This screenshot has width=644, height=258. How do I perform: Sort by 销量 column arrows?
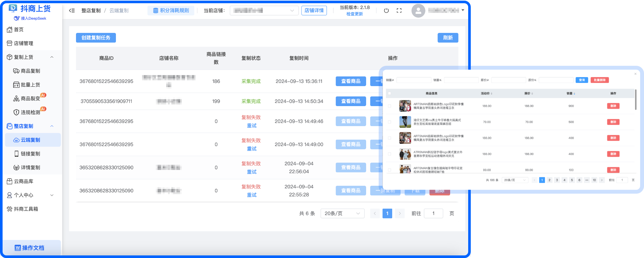point(574,94)
